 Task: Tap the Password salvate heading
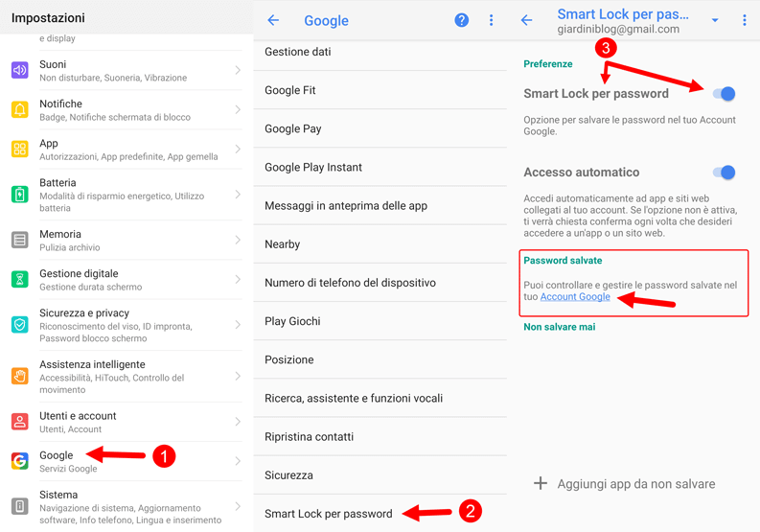[x=563, y=261]
